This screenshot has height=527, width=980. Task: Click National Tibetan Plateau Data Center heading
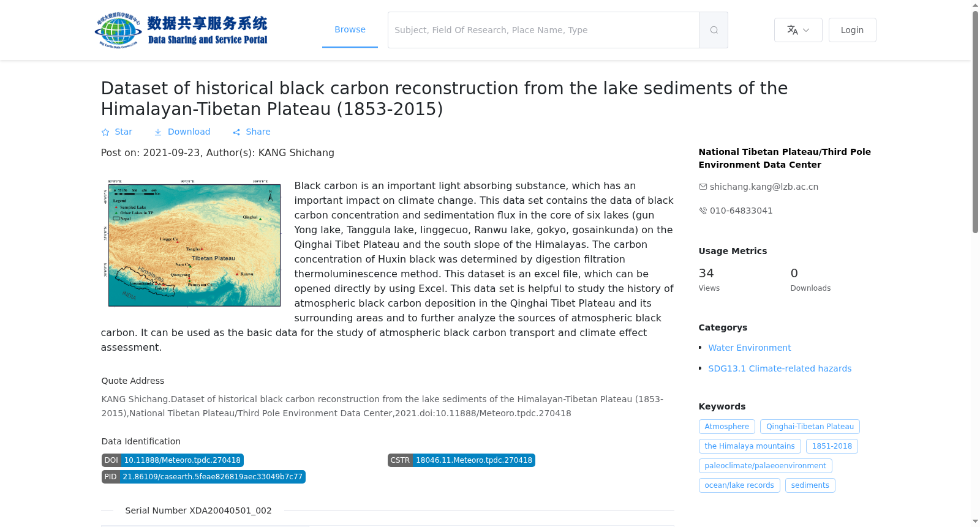click(x=785, y=158)
